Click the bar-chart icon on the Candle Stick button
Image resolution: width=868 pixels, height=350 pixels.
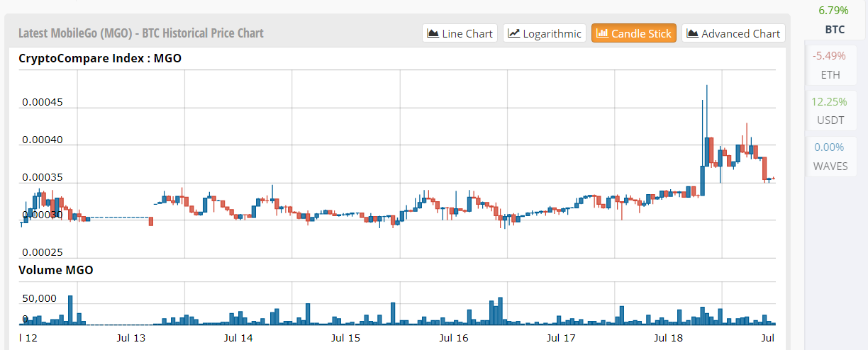tap(602, 33)
